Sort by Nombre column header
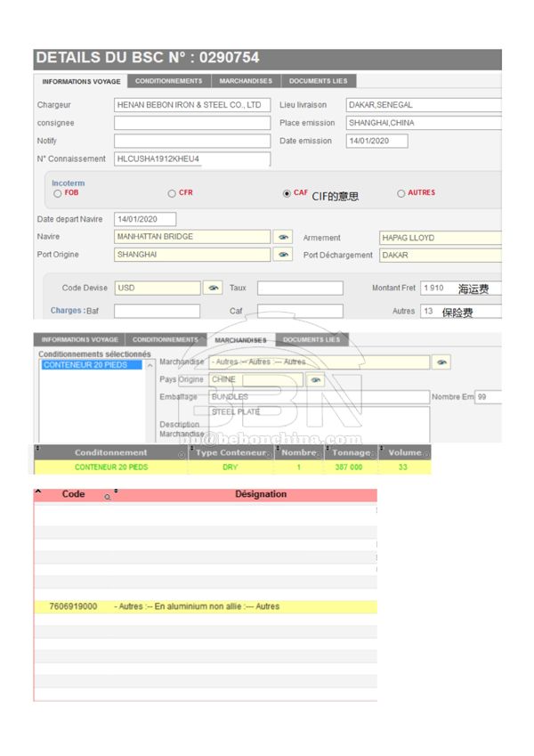 click(299, 452)
